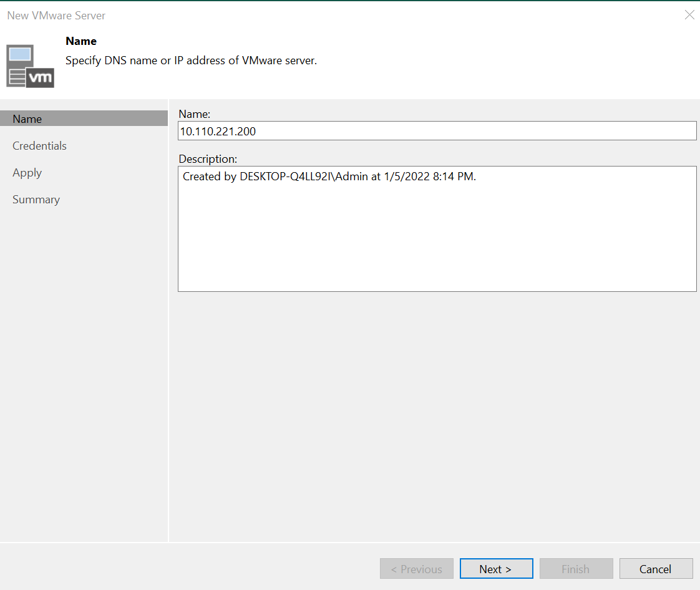Click the disabled Finish button
The image size is (700, 590).
click(575, 569)
